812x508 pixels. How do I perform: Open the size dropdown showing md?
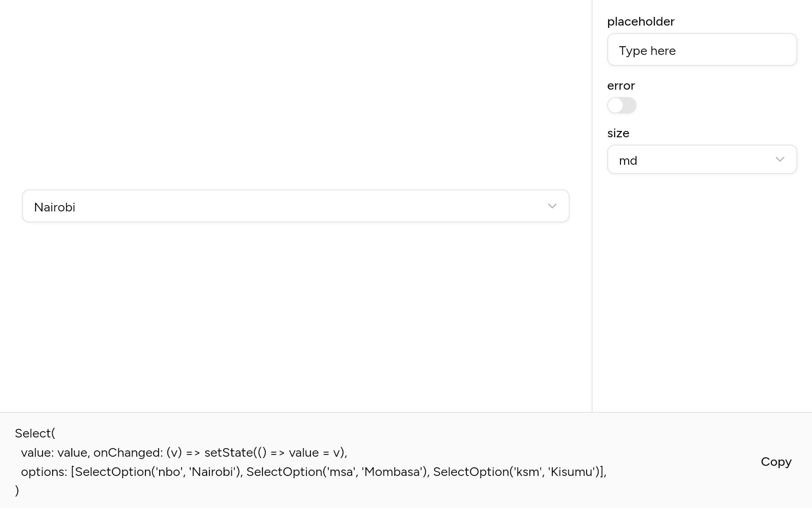click(702, 159)
